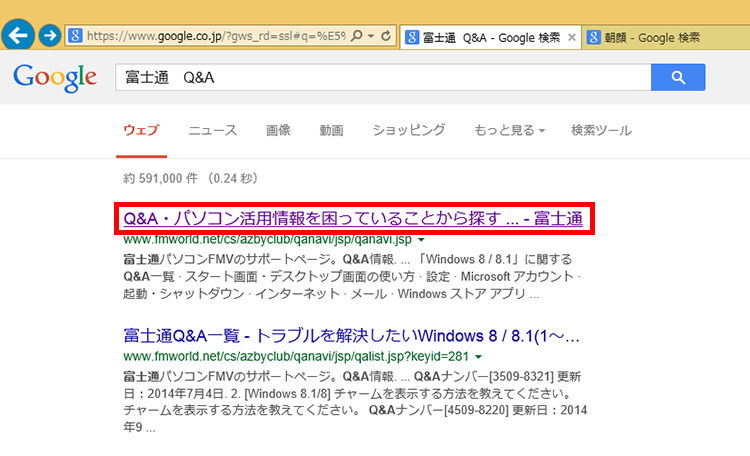Click the blue Google search button
Image resolution: width=750 pixels, height=456 pixels.
click(x=678, y=77)
